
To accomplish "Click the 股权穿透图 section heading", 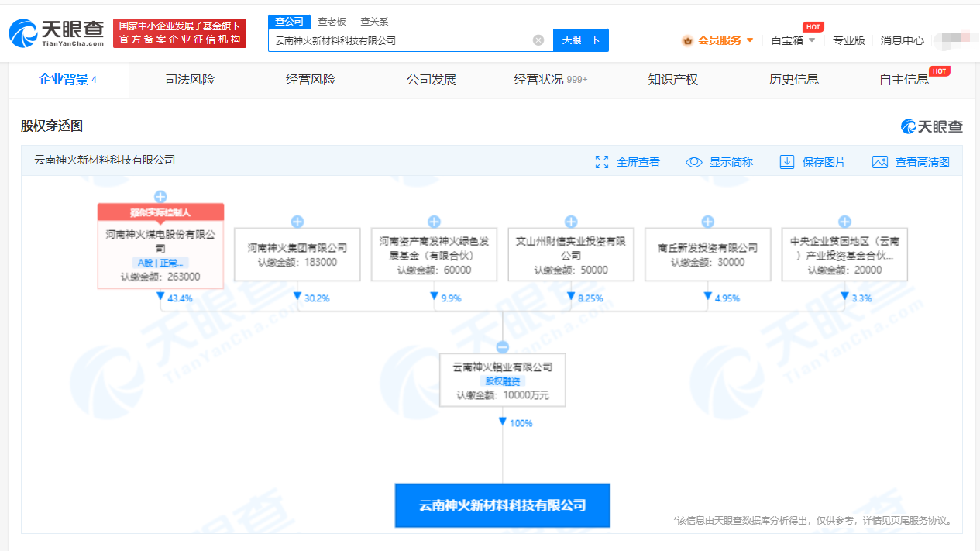I will tap(52, 126).
